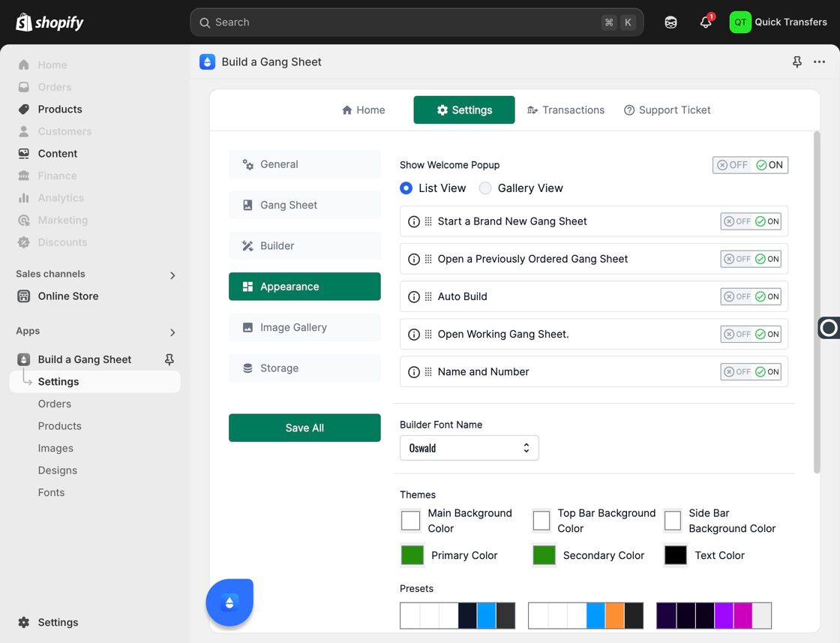Click the Online Store icon in the sidebar
The image size is (840, 643).
[23, 296]
